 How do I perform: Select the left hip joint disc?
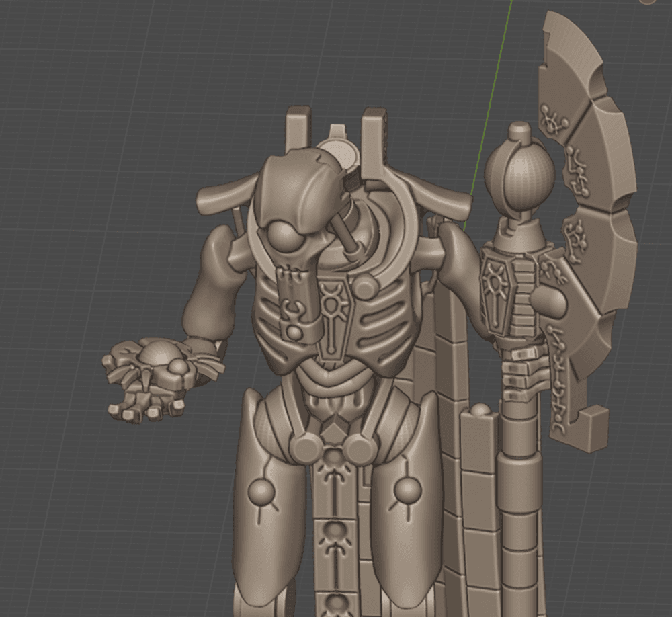click(x=304, y=446)
